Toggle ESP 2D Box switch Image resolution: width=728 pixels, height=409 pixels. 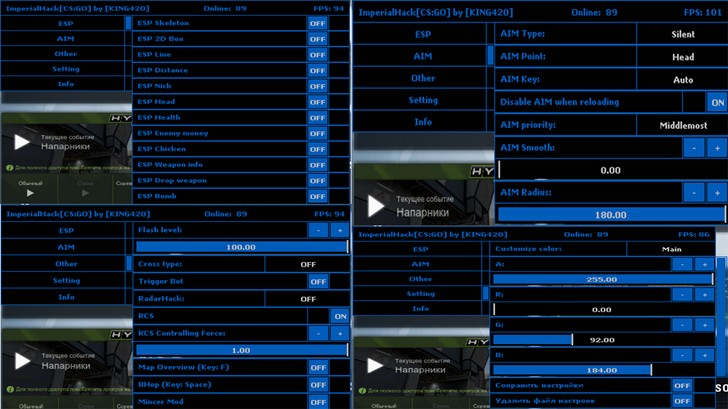click(318, 39)
